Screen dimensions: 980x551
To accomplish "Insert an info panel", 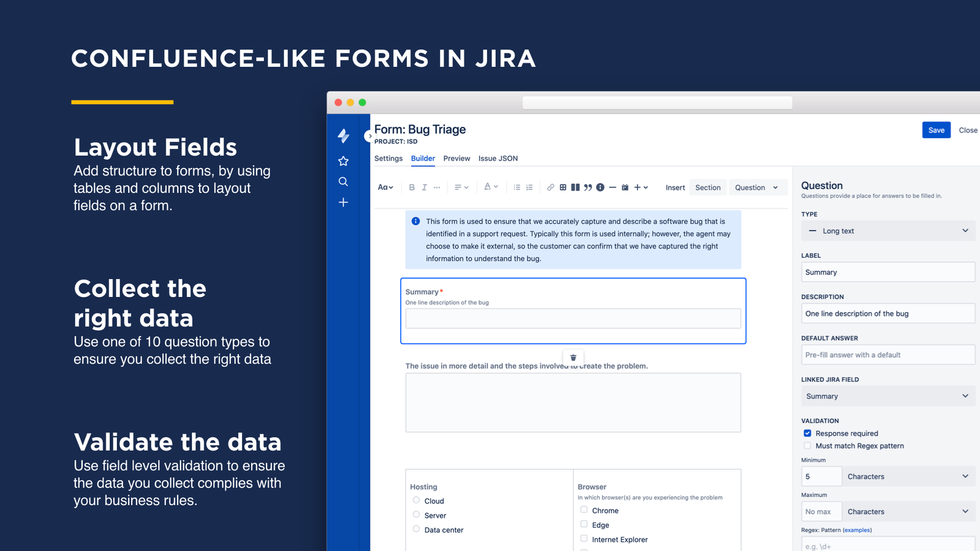I will point(600,187).
